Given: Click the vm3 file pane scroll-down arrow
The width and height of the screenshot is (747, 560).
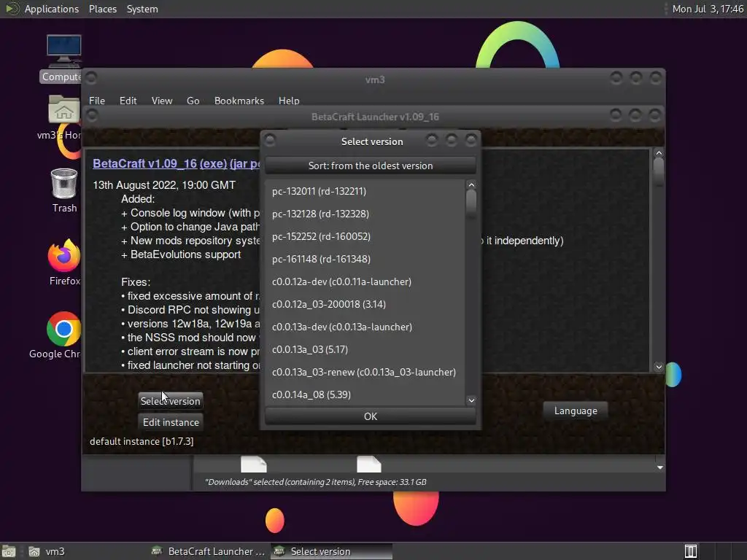Looking at the screenshot, I should click(x=659, y=467).
